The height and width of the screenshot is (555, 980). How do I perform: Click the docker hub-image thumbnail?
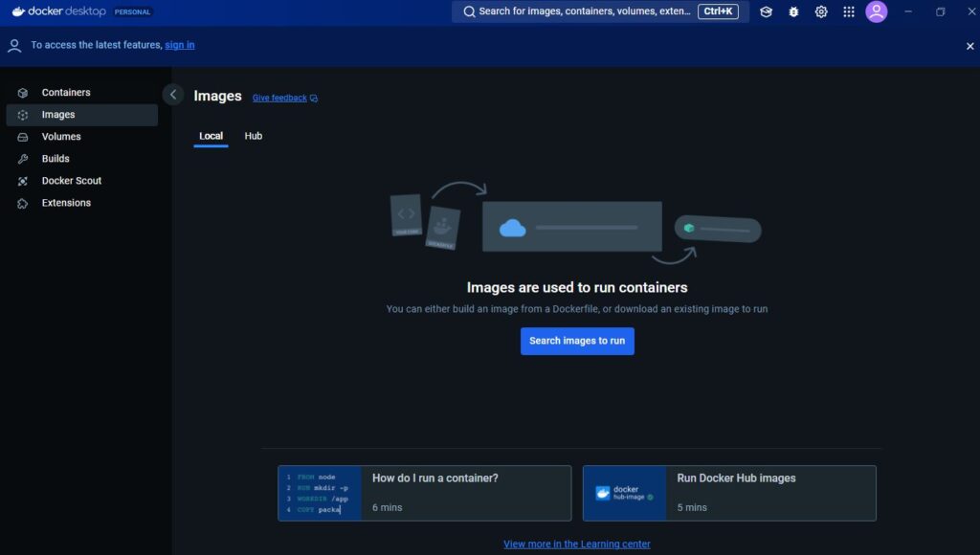pos(625,493)
